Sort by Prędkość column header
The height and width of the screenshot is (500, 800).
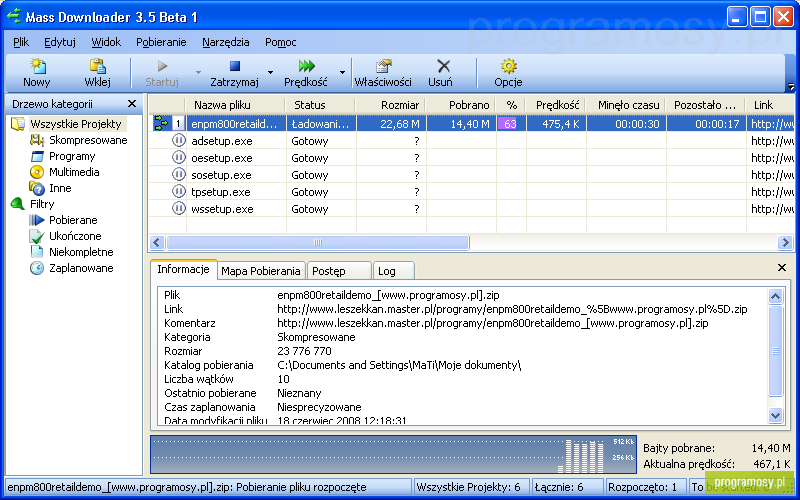coord(556,105)
